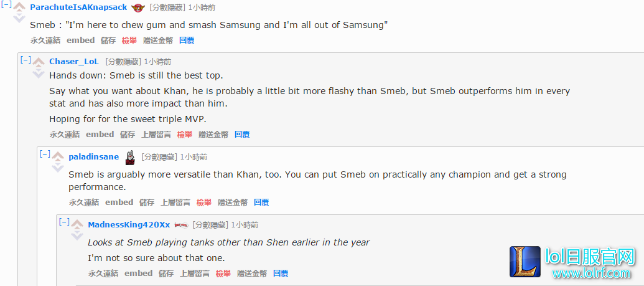Downvote MadnessKing420Xx's comment
Image resolution: width=644 pixels, height=286 pixels.
tap(77, 236)
